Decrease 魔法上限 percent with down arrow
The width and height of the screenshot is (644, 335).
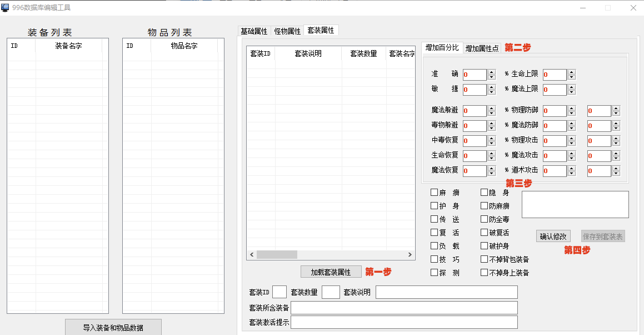[572, 92]
